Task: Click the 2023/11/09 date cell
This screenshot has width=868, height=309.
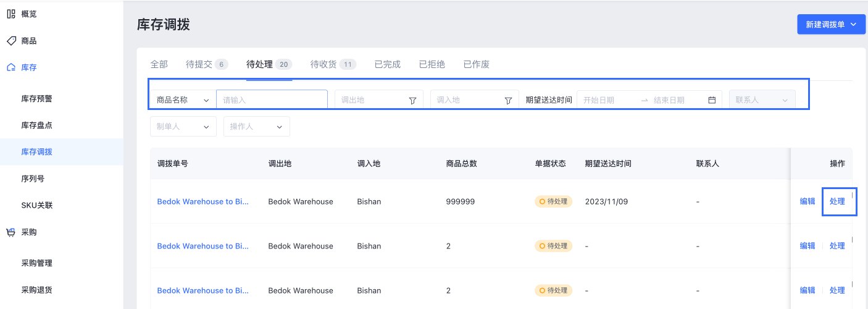Action: 606,201
